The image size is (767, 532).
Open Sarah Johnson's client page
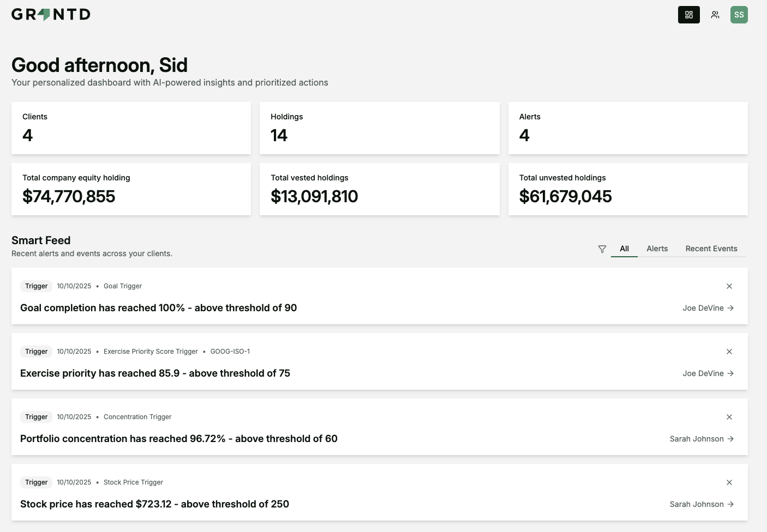697,439
